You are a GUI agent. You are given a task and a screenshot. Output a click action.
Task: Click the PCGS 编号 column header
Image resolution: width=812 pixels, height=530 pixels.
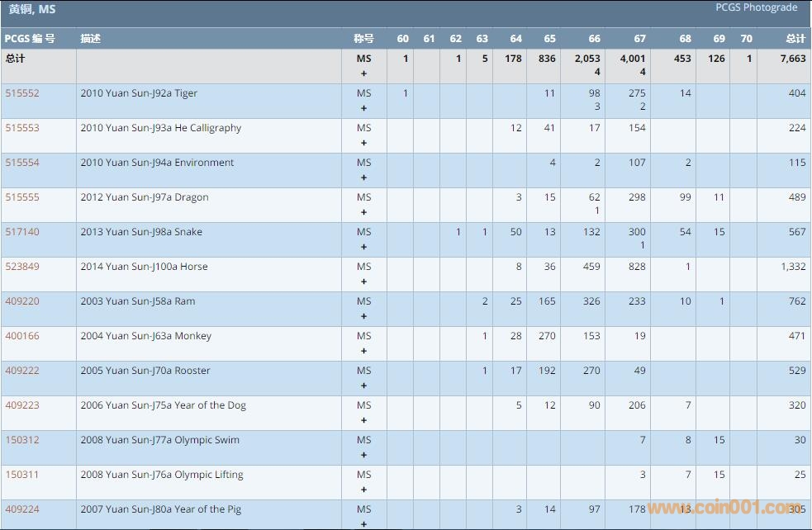click(30, 39)
